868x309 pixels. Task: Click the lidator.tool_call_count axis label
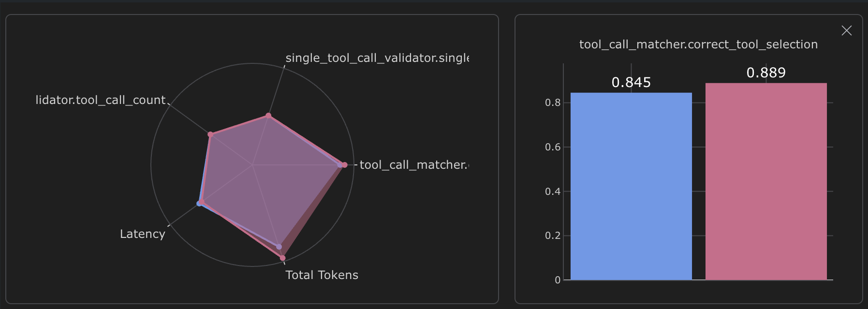click(101, 100)
